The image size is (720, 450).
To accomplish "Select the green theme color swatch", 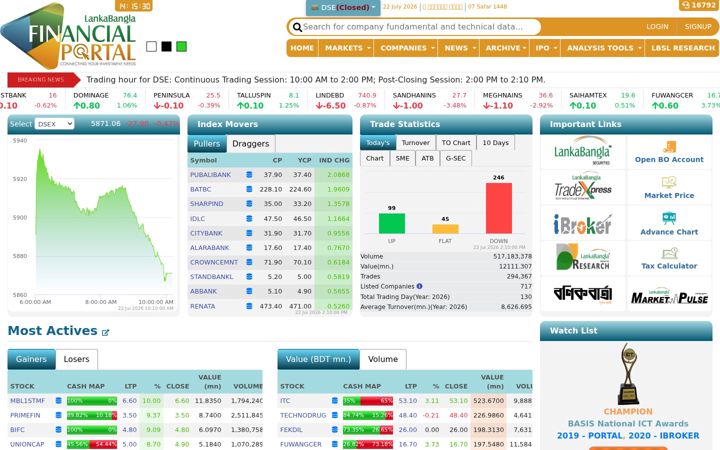I will pyautogui.click(x=181, y=46).
